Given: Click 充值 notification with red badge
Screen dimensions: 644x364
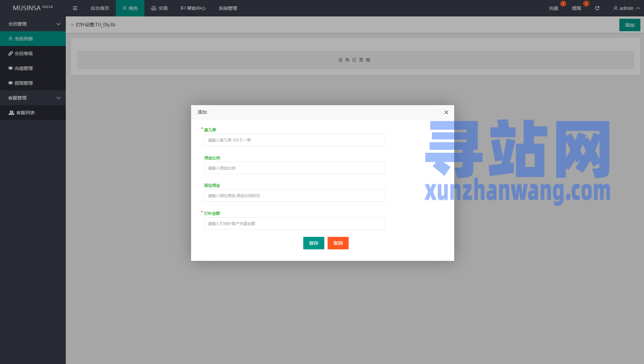Looking at the screenshot, I should pyautogui.click(x=553, y=8).
